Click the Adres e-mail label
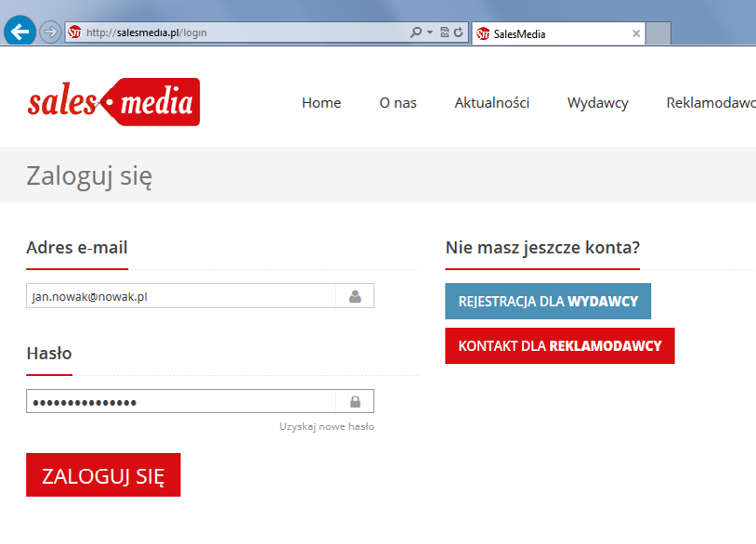Viewport: 756px width, 544px height. pos(77,247)
